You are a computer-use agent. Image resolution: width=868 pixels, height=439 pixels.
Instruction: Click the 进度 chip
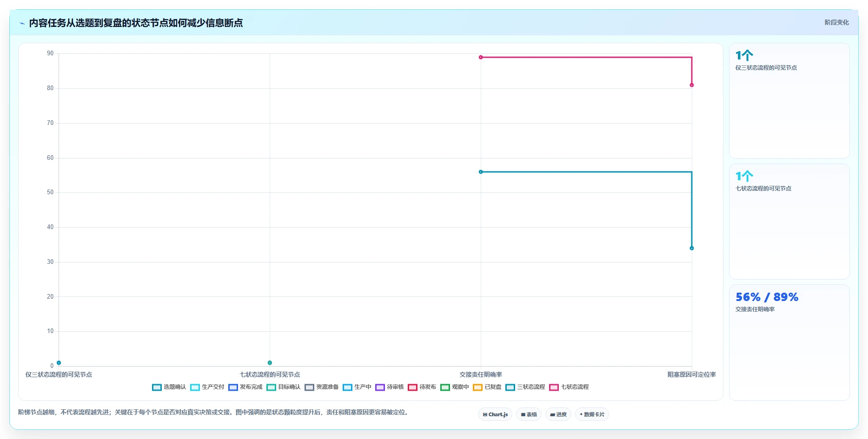point(558,414)
